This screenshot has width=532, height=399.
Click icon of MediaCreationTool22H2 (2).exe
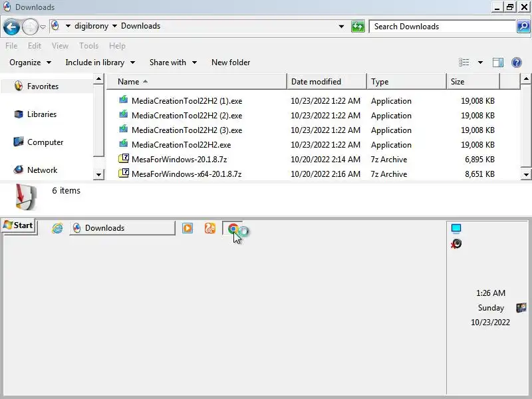pos(124,114)
